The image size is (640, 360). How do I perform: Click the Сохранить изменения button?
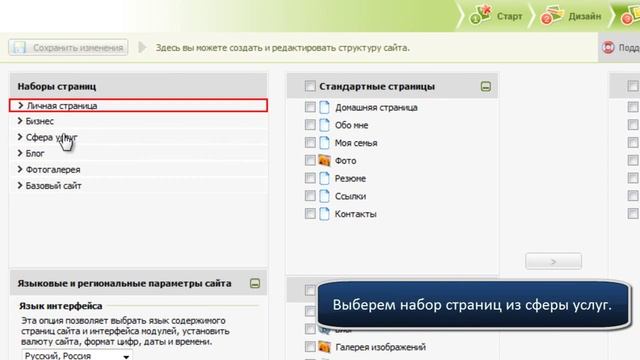click(68, 47)
